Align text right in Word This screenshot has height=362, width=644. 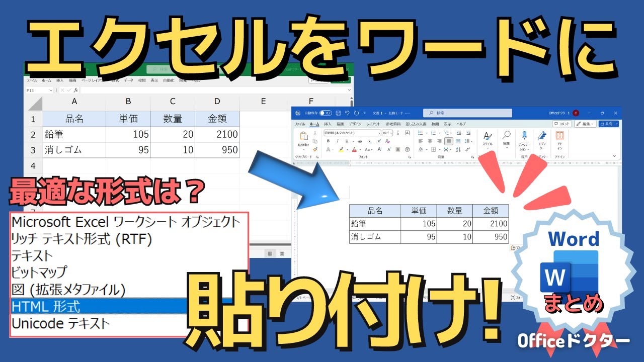pyautogui.click(x=439, y=141)
